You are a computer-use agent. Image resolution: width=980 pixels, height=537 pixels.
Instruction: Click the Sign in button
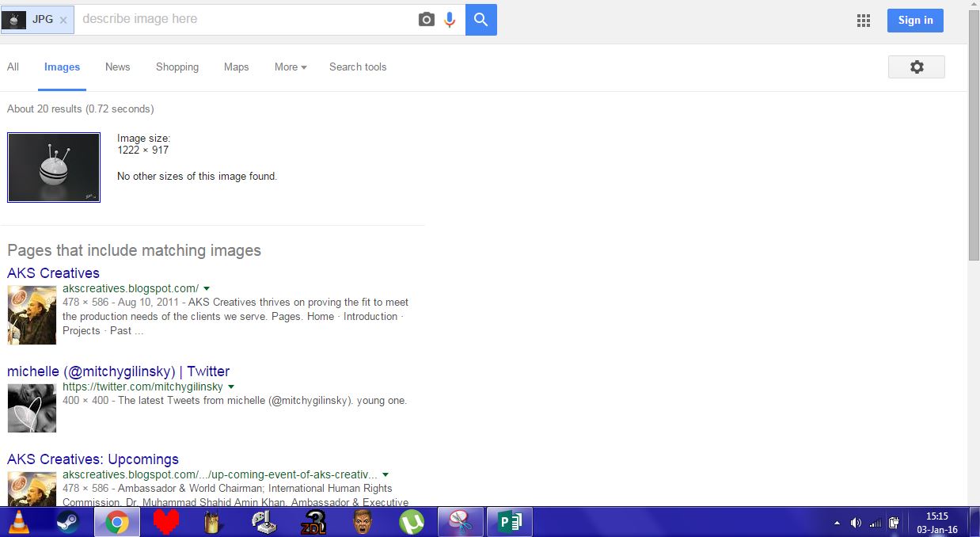coord(914,21)
